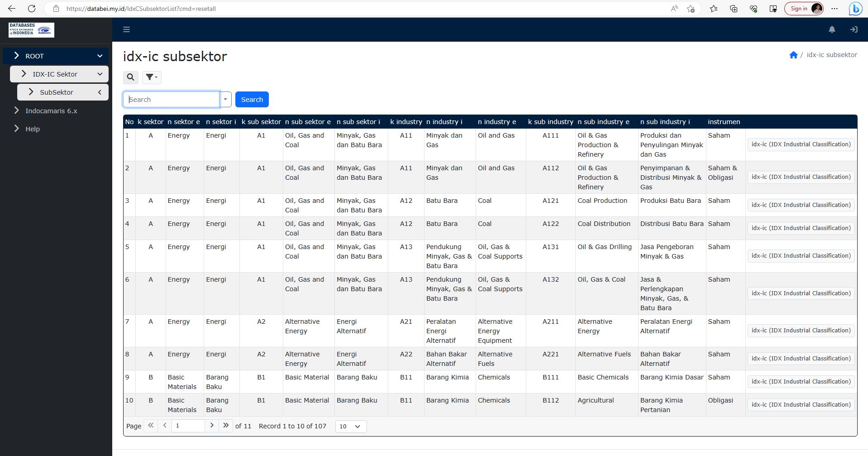Focus the Search text field

(172, 100)
